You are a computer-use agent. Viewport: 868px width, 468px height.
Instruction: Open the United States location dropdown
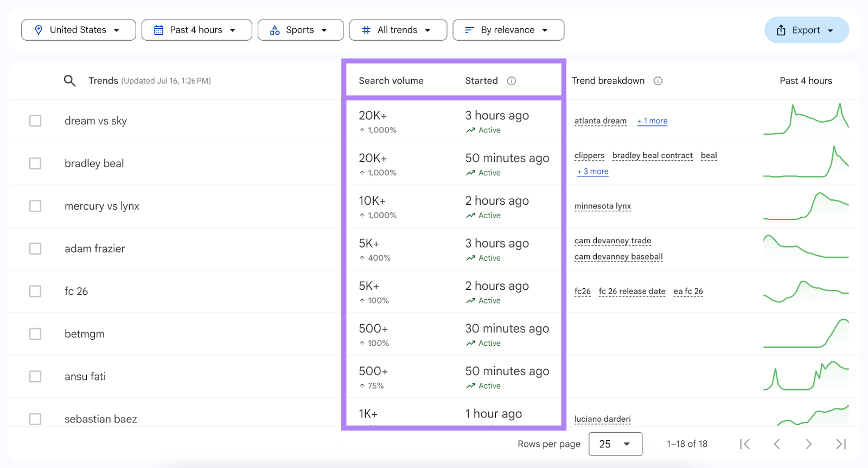tap(79, 30)
